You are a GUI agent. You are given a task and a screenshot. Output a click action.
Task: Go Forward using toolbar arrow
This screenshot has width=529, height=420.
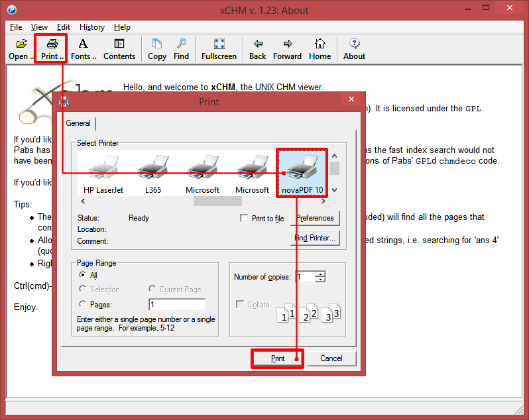(288, 49)
